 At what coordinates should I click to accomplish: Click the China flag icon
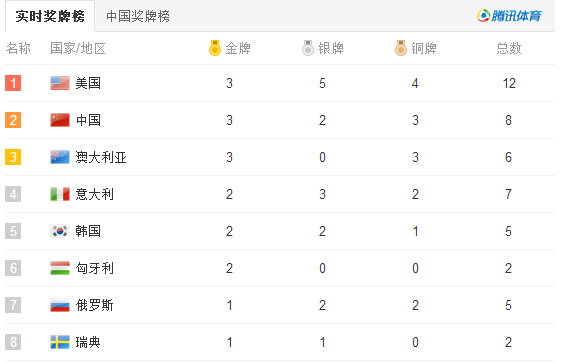tap(60, 120)
